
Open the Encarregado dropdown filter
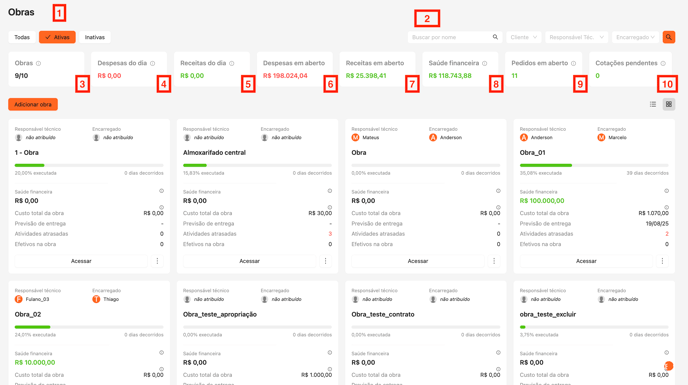tap(635, 37)
